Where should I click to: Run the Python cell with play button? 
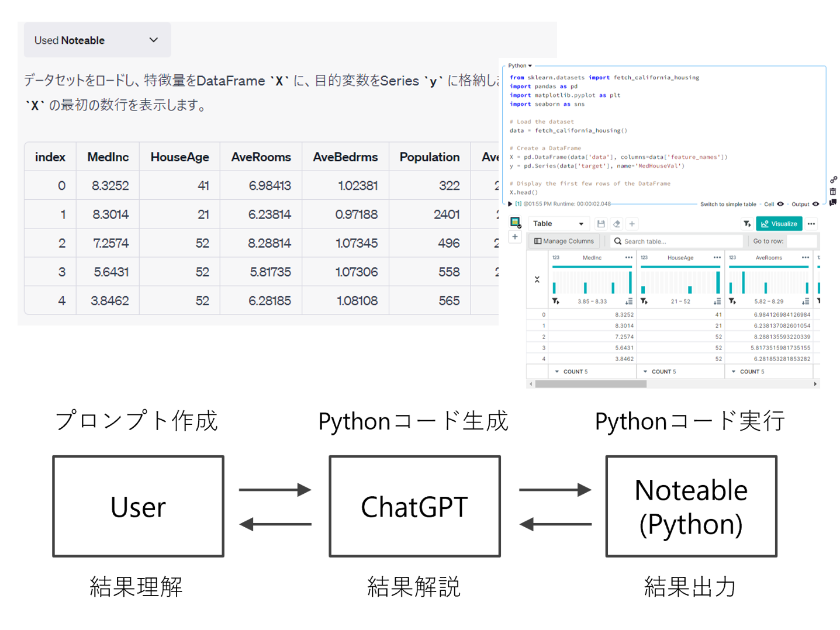pyautogui.click(x=510, y=204)
